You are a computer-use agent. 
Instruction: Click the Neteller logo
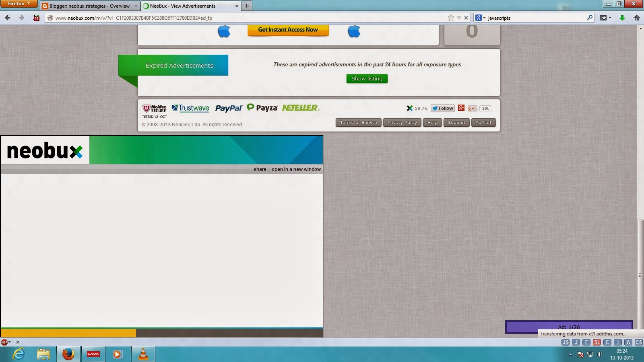301,108
